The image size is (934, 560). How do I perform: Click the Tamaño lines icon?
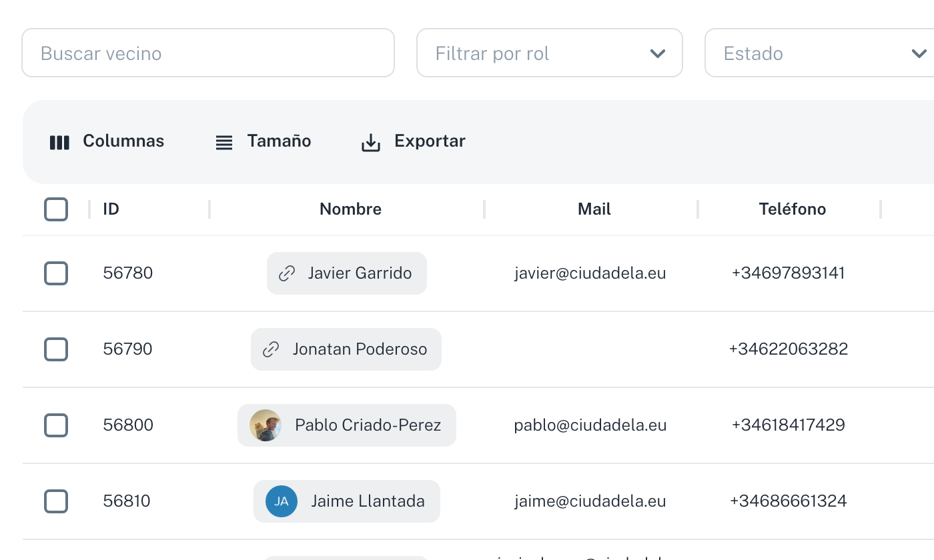[x=224, y=143]
